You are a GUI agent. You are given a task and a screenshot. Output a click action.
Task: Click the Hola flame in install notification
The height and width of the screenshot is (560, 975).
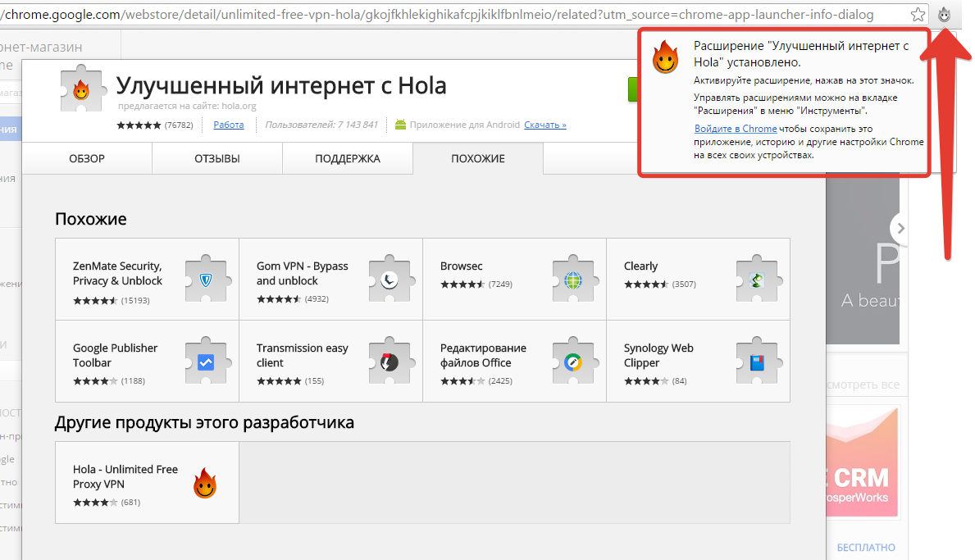click(x=665, y=57)
